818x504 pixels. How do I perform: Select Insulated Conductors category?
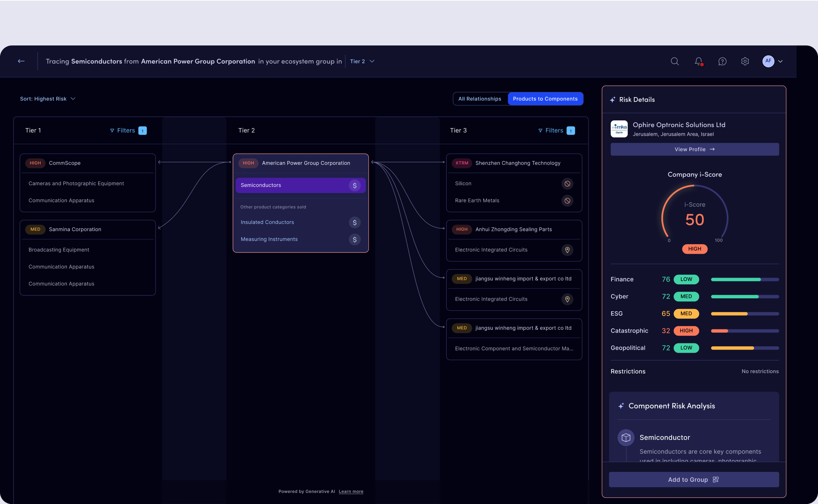coord(267,222)
